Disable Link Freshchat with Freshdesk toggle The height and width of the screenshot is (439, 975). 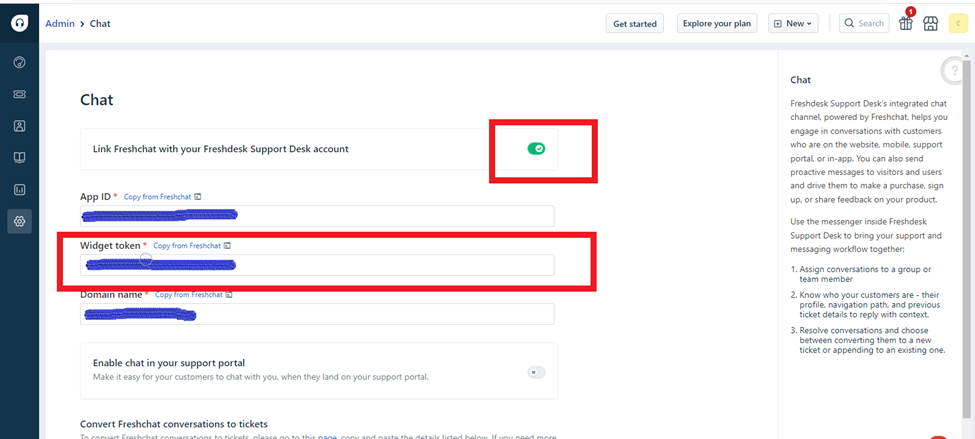pyautogui.click(x=536, y=149)
